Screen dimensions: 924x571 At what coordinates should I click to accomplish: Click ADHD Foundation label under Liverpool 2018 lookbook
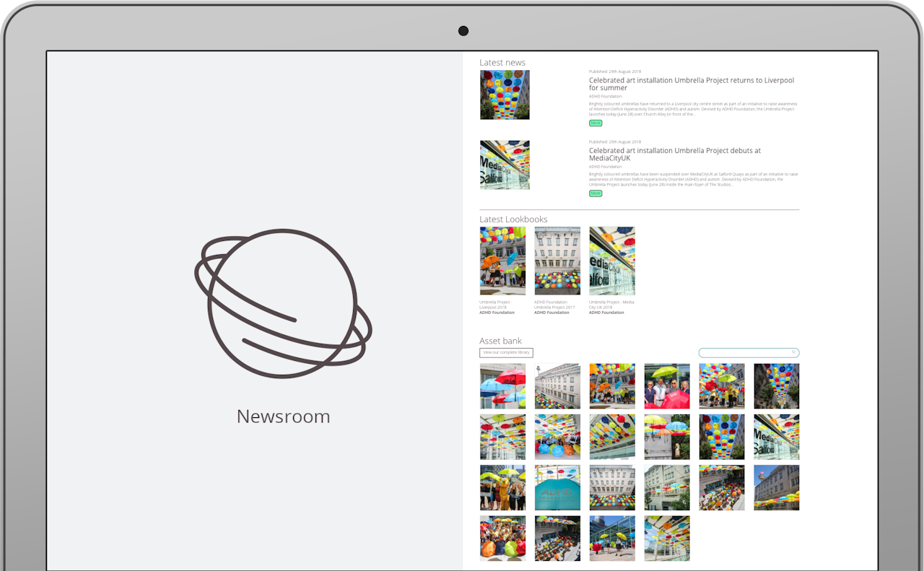pos(497,313)
